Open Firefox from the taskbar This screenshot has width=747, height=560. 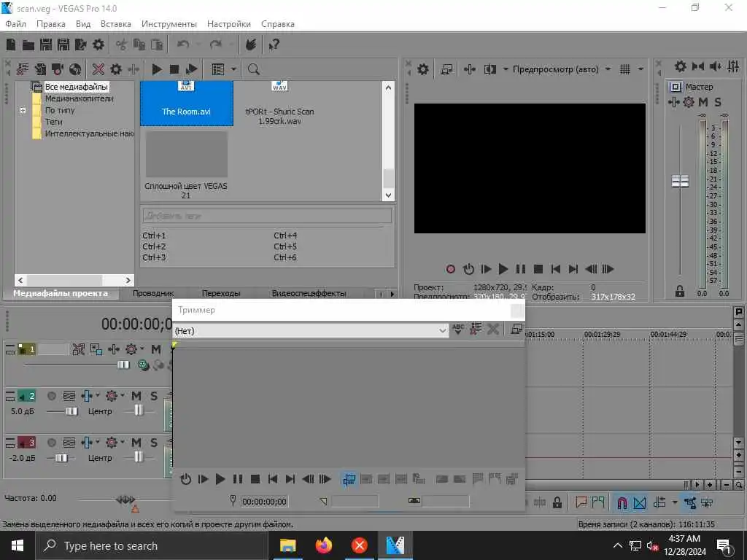[323, 545]
